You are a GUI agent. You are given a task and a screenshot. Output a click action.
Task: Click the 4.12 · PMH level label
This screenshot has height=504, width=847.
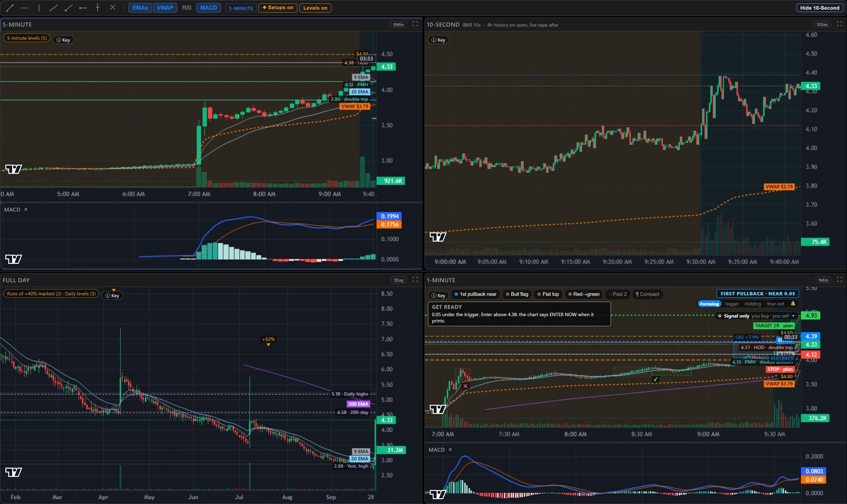coord(356,85)
